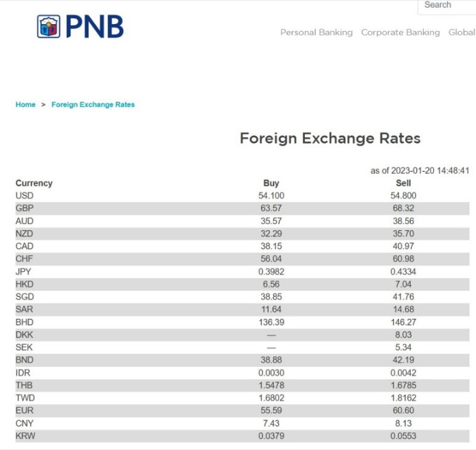Image resolution: width=476 pixels, height=450 pixels.
Task: Click the BHD sell rate 146.27
Action: click(403, 322)
